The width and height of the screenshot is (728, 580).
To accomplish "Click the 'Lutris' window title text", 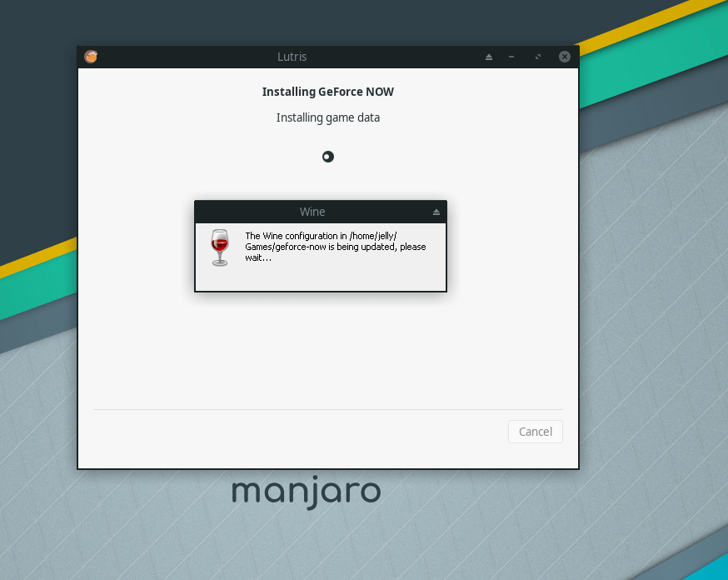I will tap(292, 57).
